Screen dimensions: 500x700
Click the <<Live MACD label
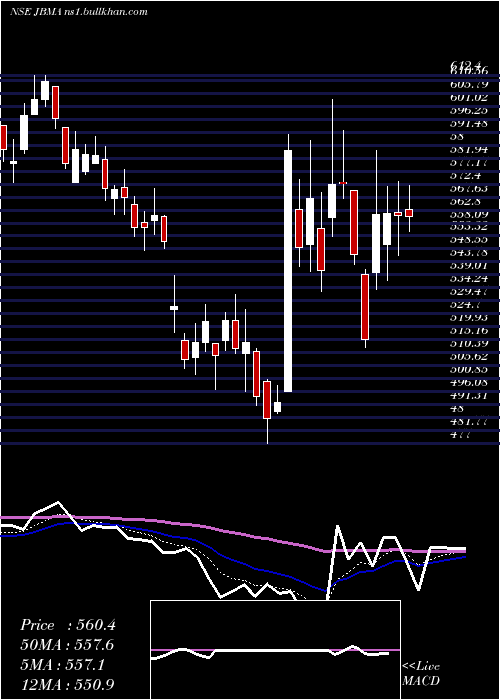(421, 673)
